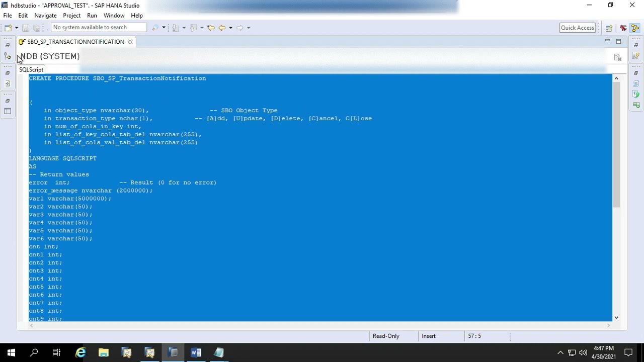
Task: Click the vertical scrollbar up arrow
Action: pyautogui.click(x=616, y=78)
